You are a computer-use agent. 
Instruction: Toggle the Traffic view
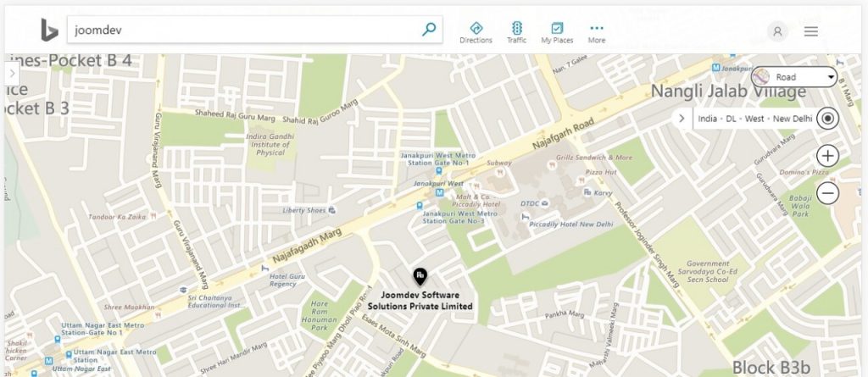516,33
